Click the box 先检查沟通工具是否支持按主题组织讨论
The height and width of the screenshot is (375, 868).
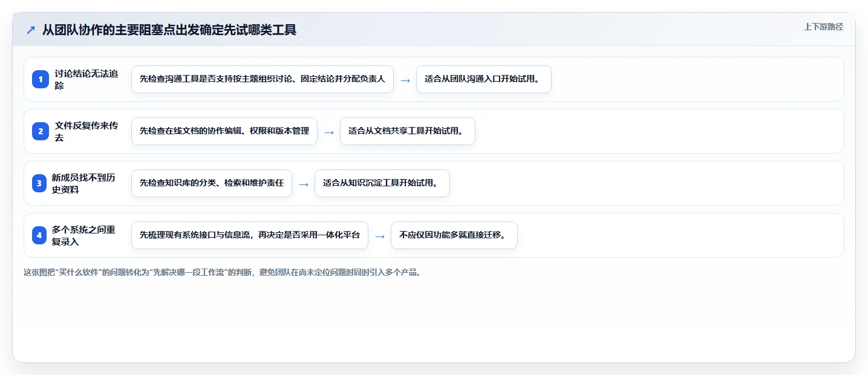point(263,79)
